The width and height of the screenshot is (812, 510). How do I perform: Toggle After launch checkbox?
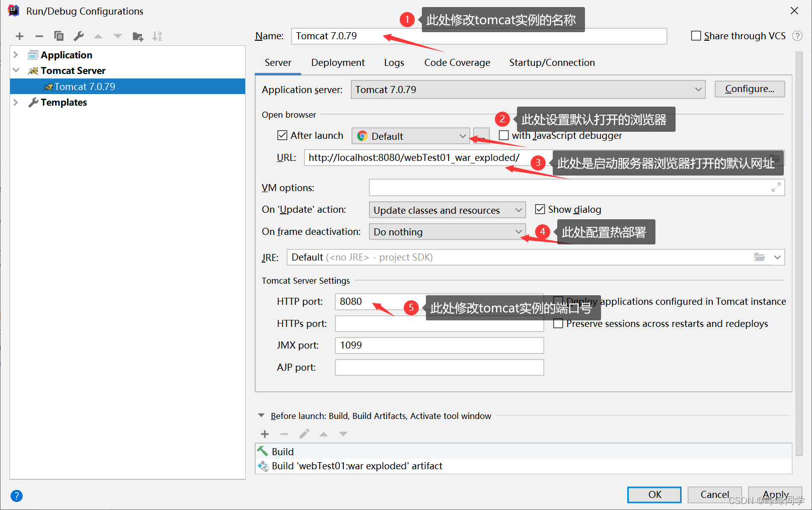click(x=282, y=135)
